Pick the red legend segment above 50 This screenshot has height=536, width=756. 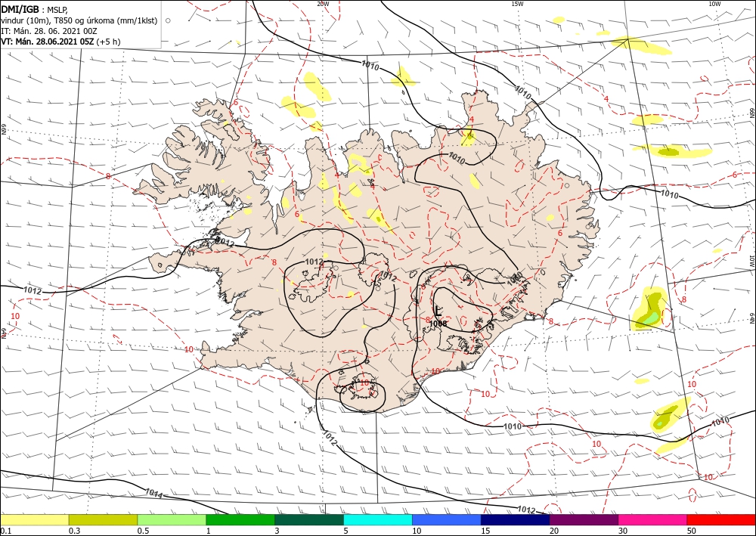tap(720, 519)
